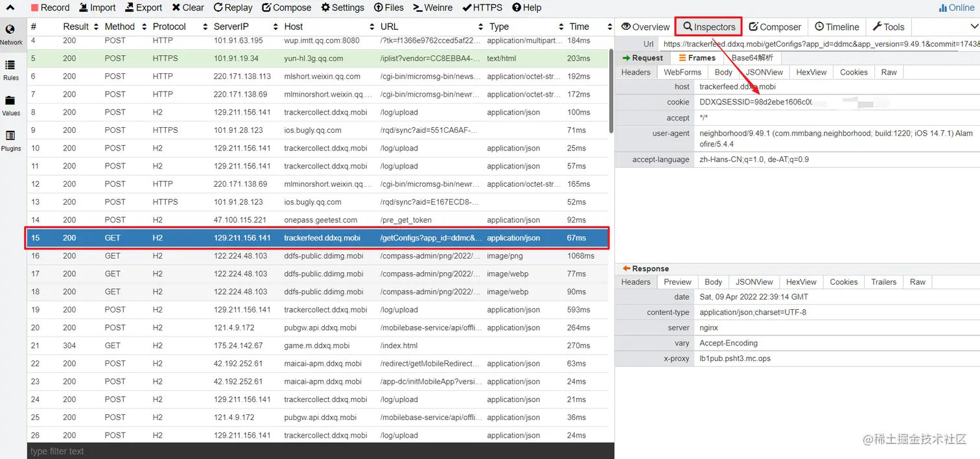Expand the right panel chevron dropdown
This screenshot has height=459, width=980.
pos(974,27)
